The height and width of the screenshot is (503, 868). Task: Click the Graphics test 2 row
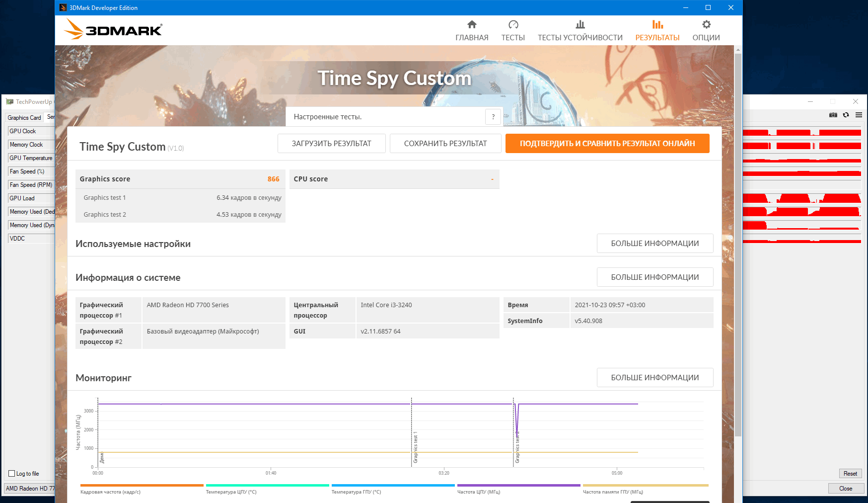point(180,215)
